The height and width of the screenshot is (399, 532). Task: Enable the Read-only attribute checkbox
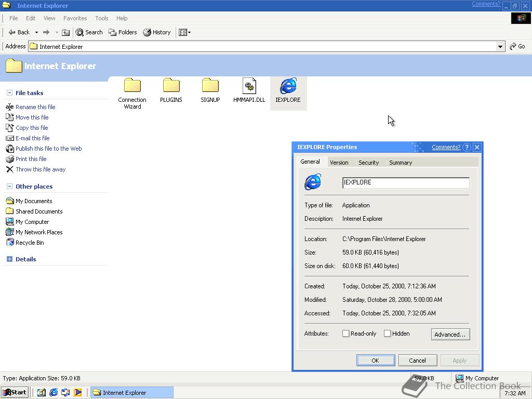click(345, 334)
